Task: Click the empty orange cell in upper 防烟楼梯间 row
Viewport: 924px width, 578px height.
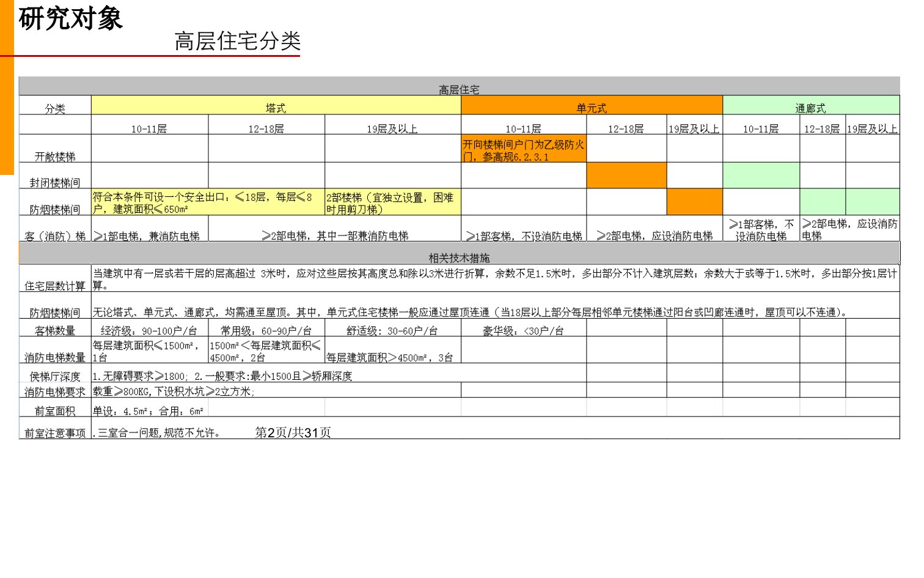Action: tap(694, 202)
